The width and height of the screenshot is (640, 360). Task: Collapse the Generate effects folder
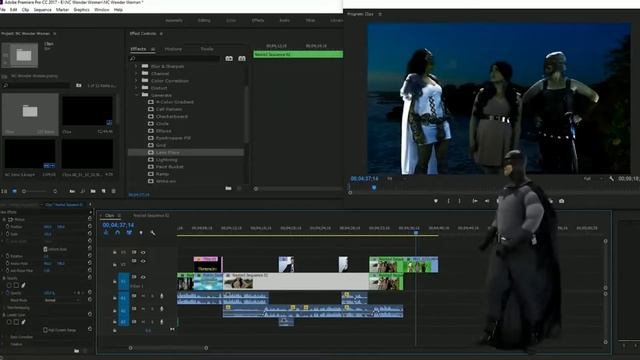click(136, 95)
